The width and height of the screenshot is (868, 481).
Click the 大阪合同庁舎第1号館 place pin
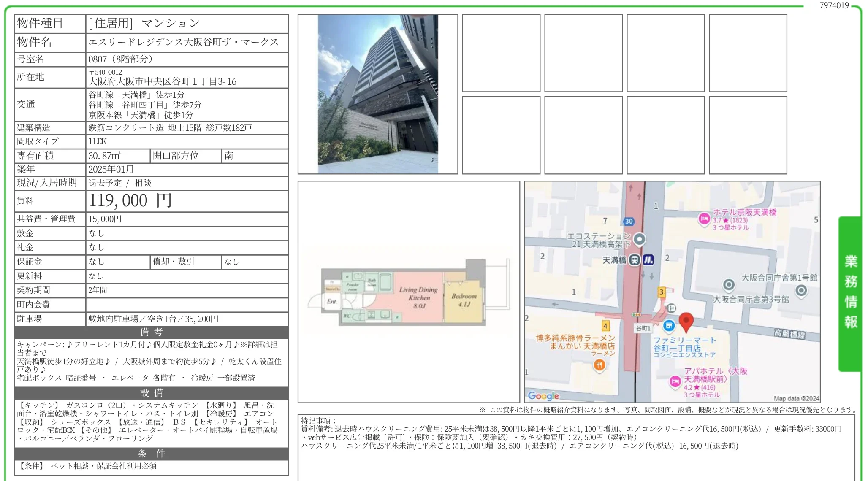pos(728,286)
